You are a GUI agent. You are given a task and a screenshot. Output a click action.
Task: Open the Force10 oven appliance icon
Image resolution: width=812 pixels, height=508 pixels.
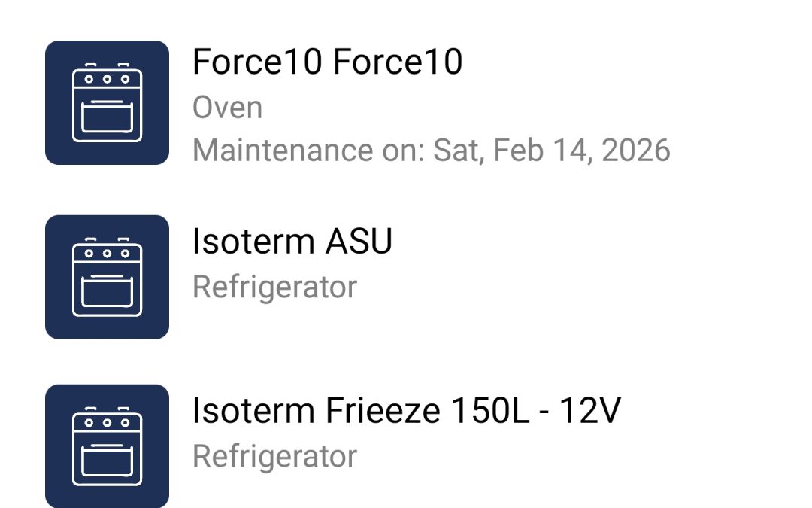click(108, 102)
